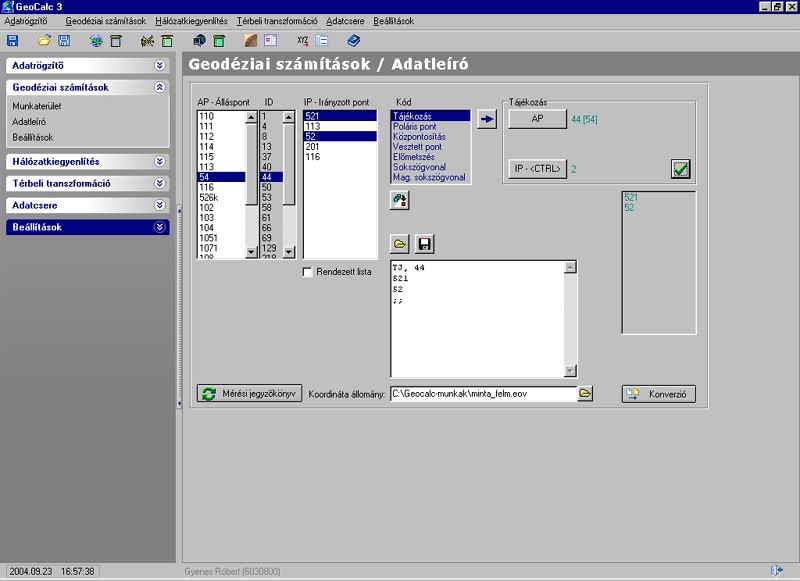Select station 526k in the AP list
Screen dimensions: 800x581
coord(221,197)
